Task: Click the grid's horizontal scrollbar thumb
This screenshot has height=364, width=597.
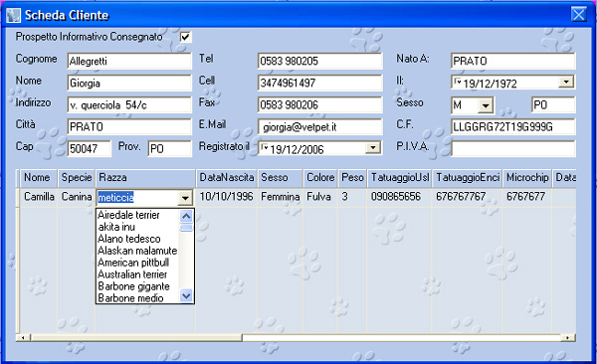Action: click(x=136, y=338)
